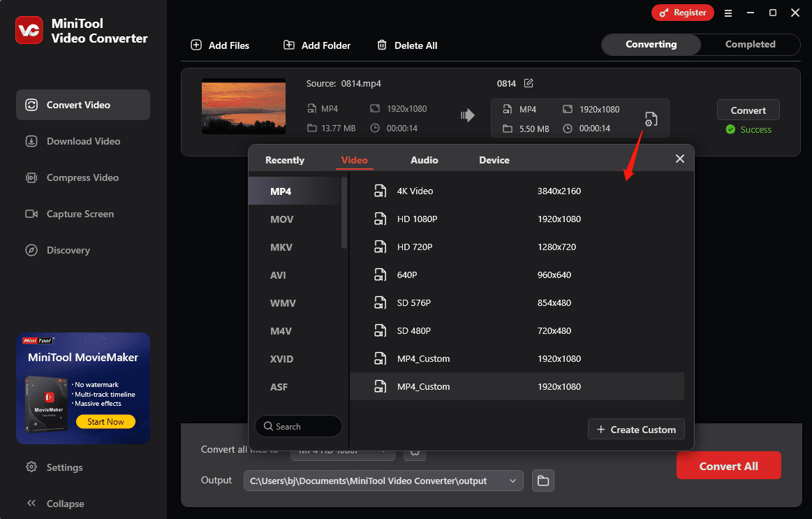Select the Audio tab in format popup
The height and width of the screenshot is (519, 812).
(424, 160)
